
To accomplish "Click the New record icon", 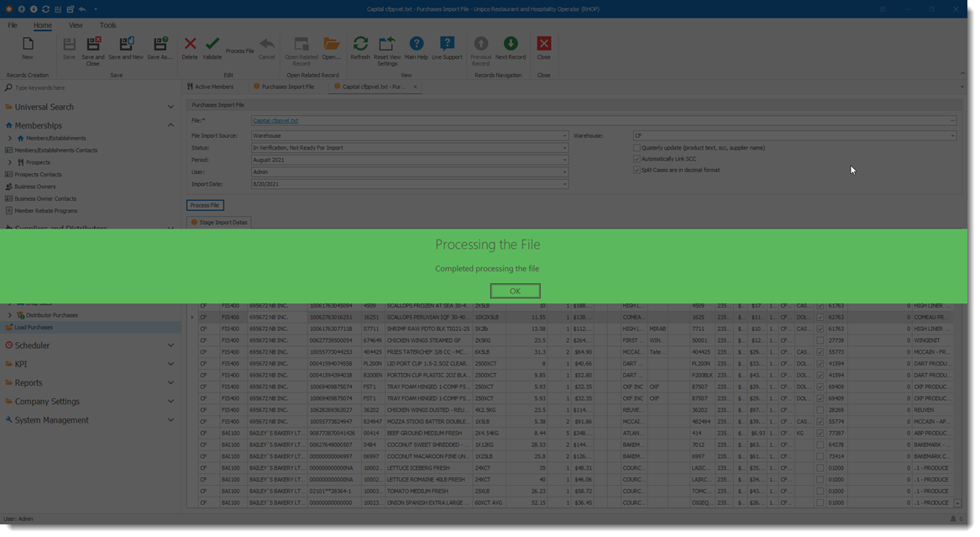I will click(28, 45).
